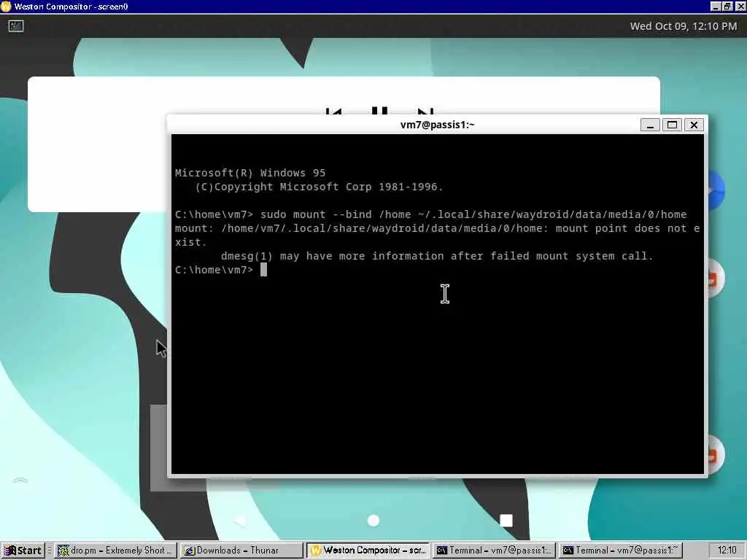Click the blue app icon behind terminal's right edge
Screen dimensions: 747x560
[x=716, y=190]
